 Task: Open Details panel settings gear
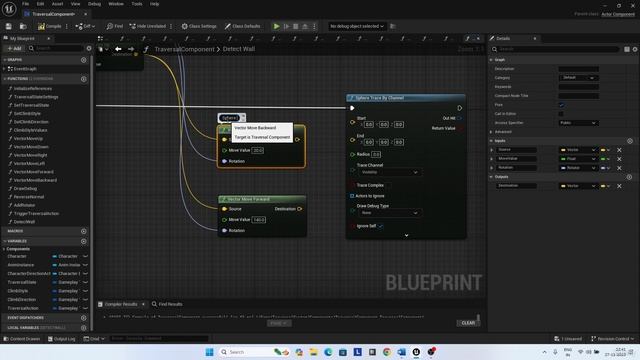[635, 49]
